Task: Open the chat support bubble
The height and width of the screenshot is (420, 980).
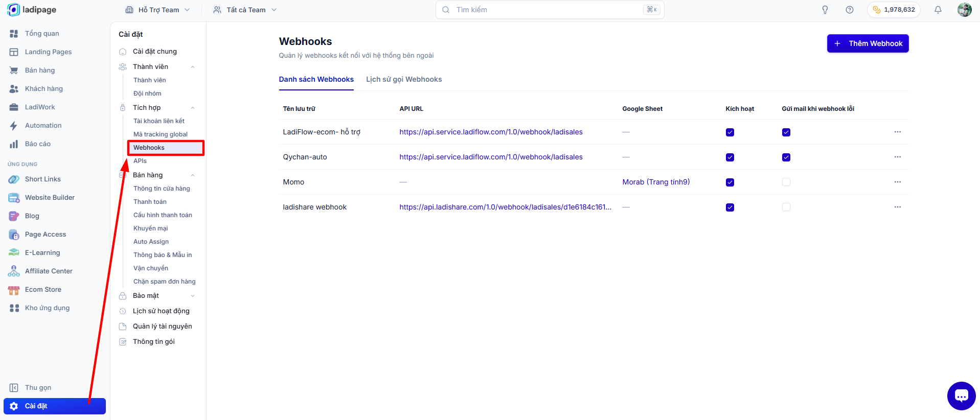Action: coord(962,396)
